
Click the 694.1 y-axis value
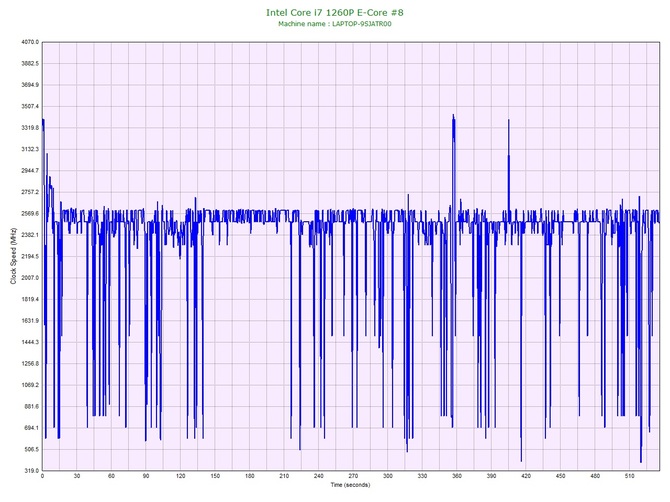31,428
